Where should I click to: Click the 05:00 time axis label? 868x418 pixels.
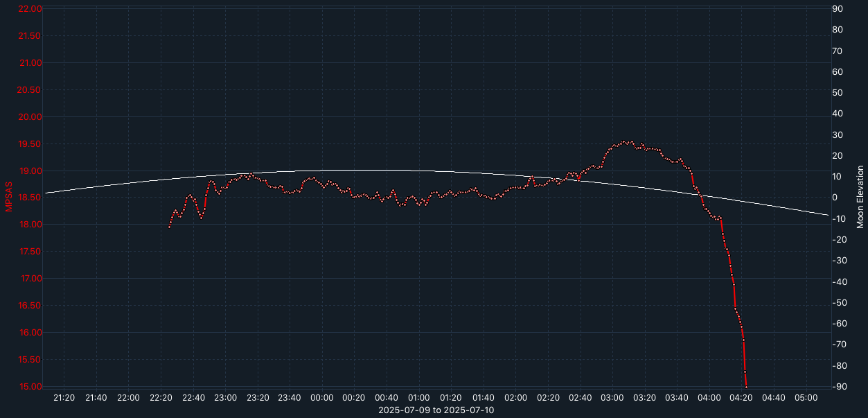pos(806,398)
